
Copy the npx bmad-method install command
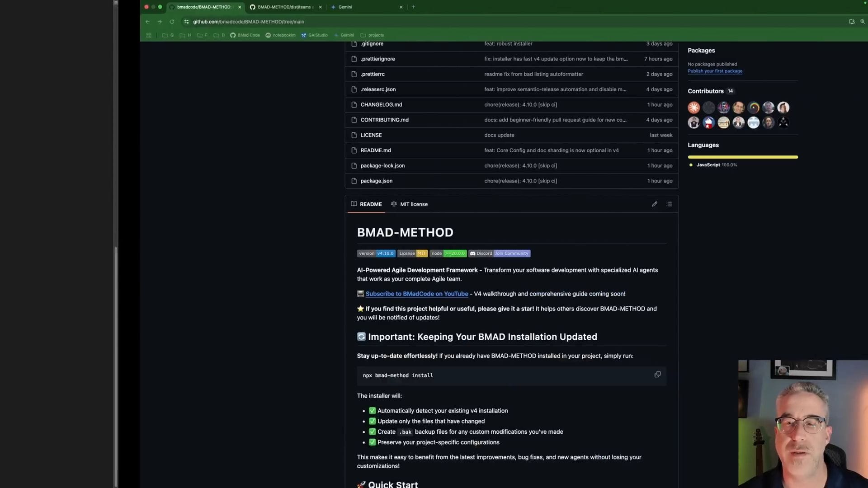point(657,375)
